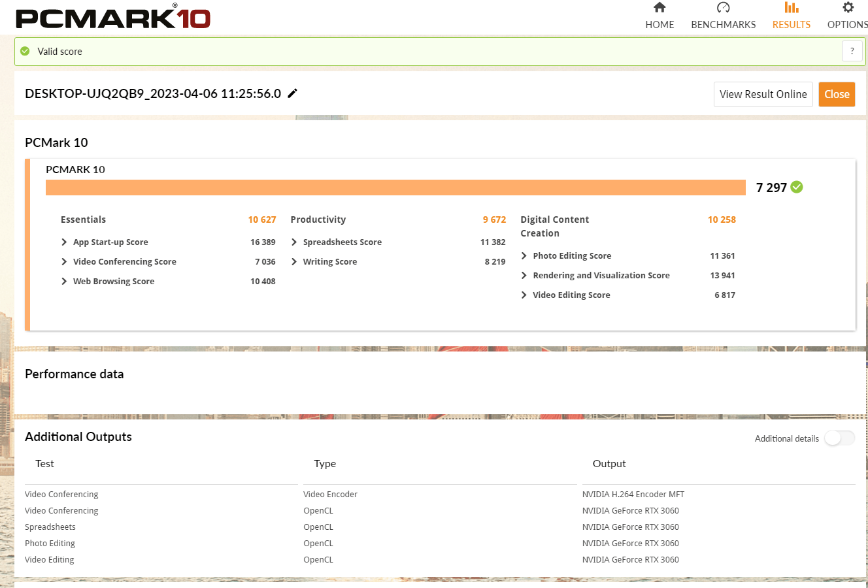Click the pencil icon to rename result
The image size is (868, 588).
point(293,93)
